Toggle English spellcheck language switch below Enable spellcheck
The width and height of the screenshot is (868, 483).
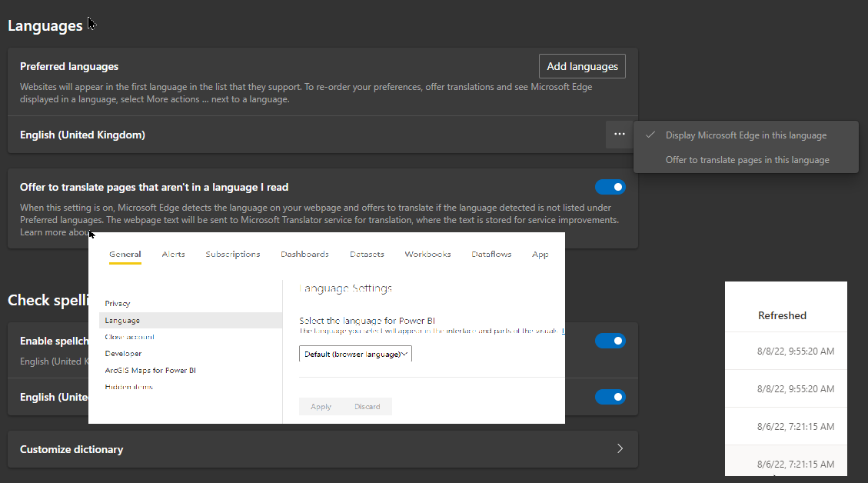610,397
